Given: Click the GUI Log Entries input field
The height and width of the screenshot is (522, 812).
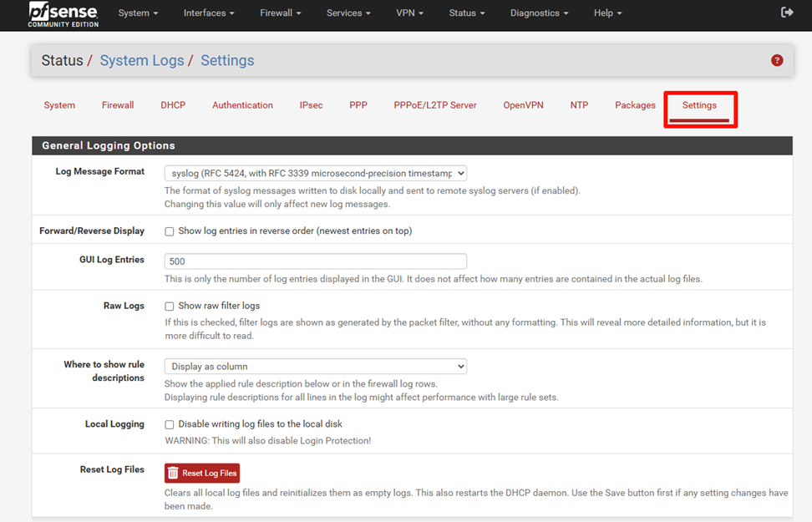Looking at the screenshot, I should pos(315,261).
